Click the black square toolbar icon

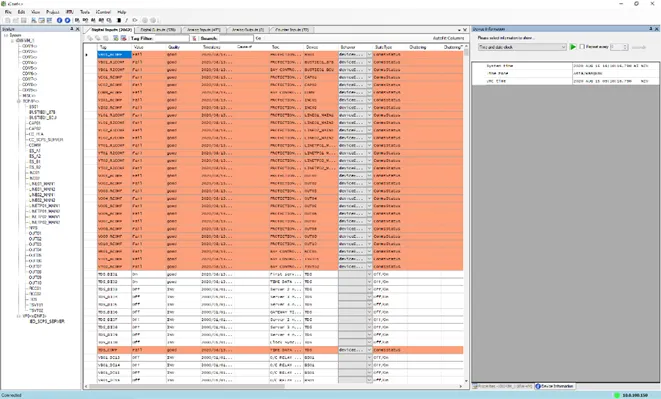pyautogui.click(x=119, y=20)
